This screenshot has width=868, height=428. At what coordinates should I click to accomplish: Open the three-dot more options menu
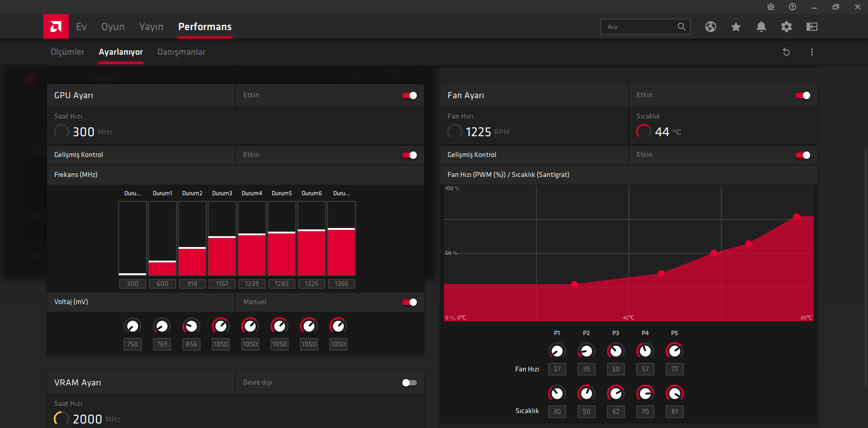click(x=812, y=52)
